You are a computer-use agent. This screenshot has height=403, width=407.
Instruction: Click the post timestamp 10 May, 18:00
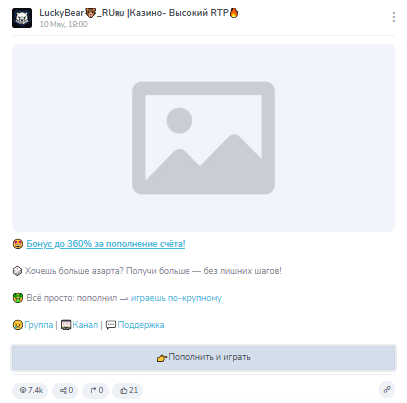(x=63, y=24)
